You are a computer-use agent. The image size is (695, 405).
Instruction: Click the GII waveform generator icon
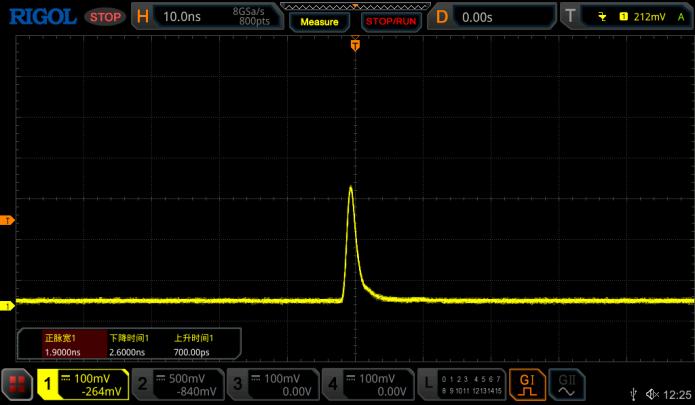(567, 383)
